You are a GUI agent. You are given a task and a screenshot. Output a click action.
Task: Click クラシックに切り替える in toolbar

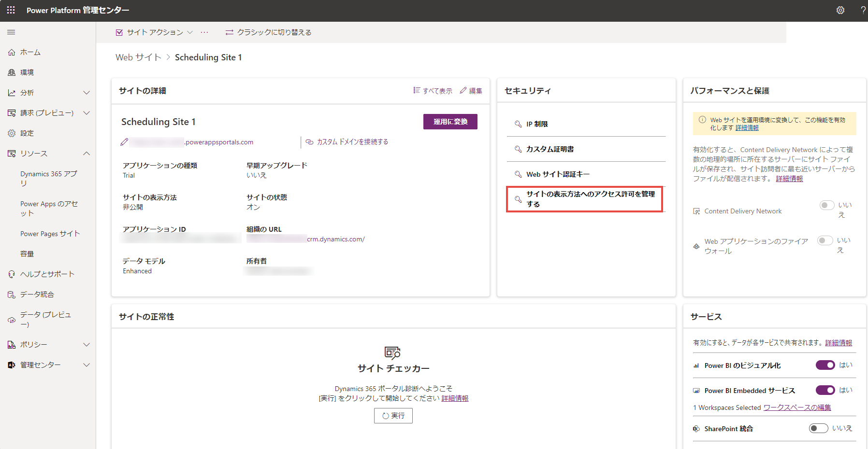pyautogui.click(x=268, y=32)
